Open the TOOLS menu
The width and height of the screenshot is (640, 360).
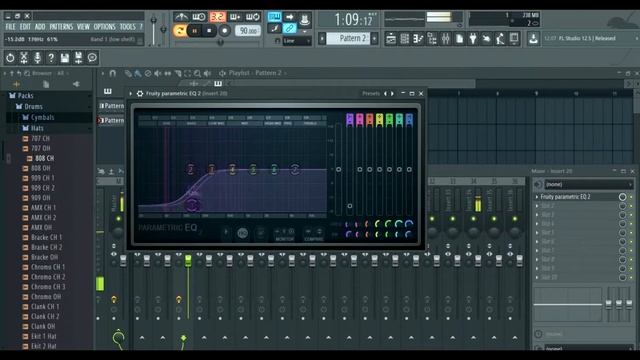pyautogui.click(x=127, y=27)
